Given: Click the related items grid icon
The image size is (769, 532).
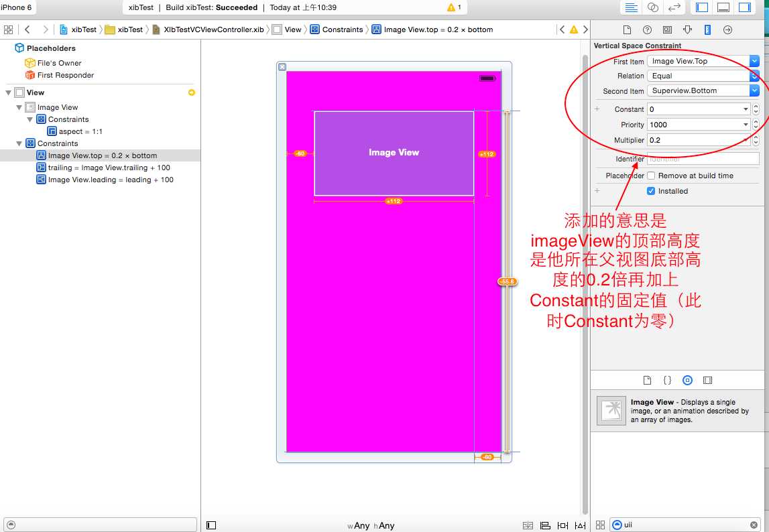Looking at the screenshot, I should pyautogui.click(x=8, y=29).
